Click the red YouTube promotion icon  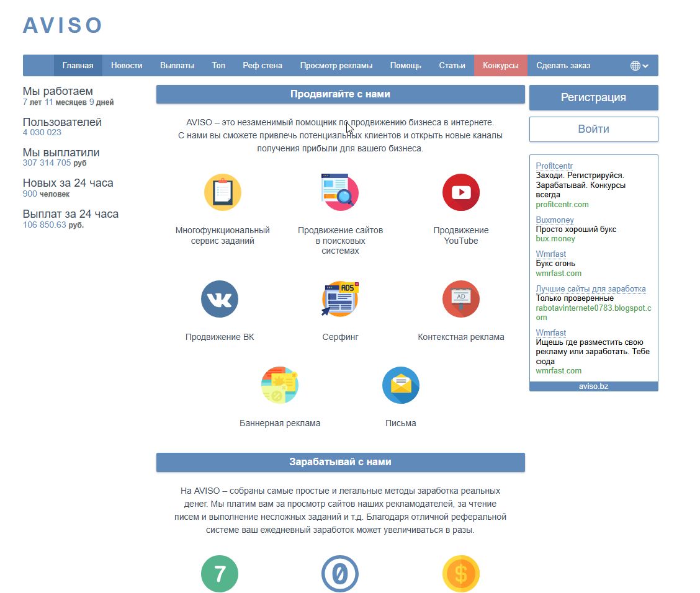461,192
